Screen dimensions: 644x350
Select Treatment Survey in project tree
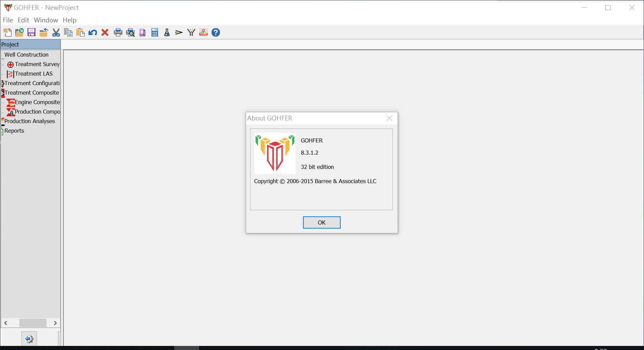[x=37, y=64]
